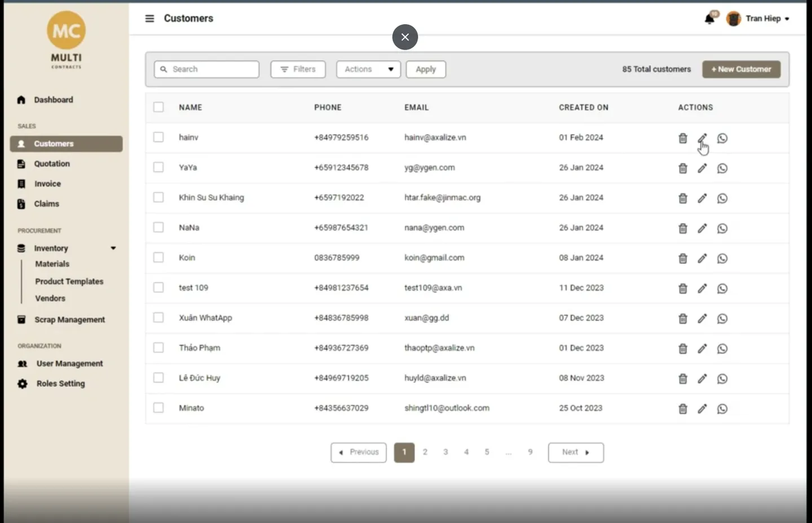
Task: Toggle the hamburger sidebar menu icon
Action: point(149,19)
